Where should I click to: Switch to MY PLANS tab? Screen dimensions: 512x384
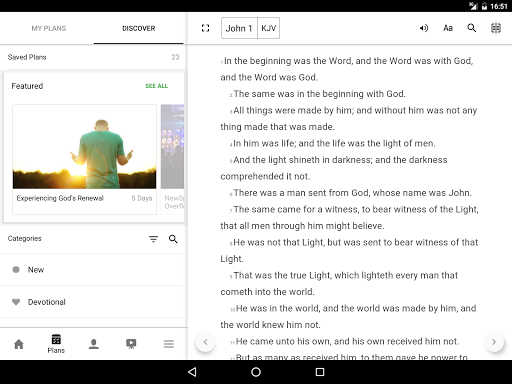[49, 28]
